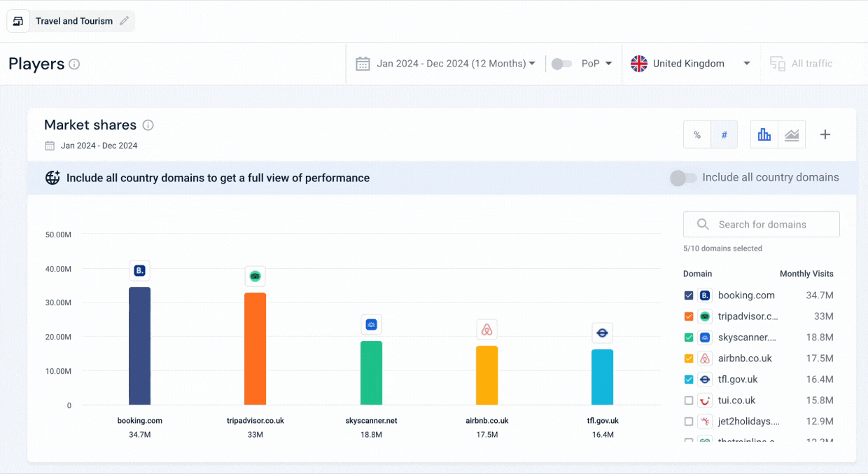The width and height of the screenshot is (868, 474).
Task: Uncheck the booking.com domain checkbox
Action: pyautogui.click(x=689, y=295)
